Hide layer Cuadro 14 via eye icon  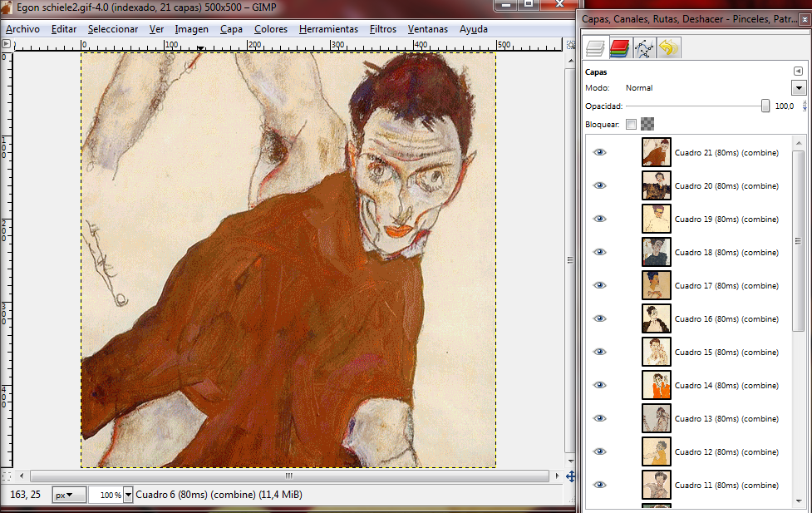click(x=600, y=385)
